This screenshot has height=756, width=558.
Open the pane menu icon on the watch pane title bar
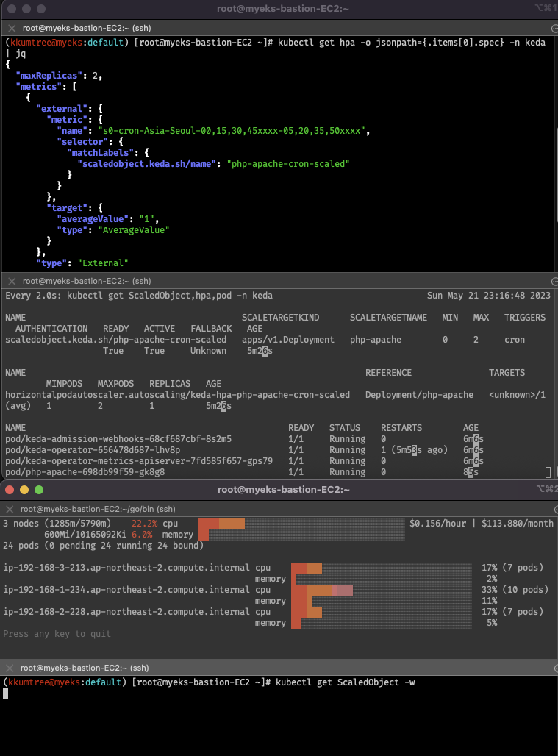554,281
